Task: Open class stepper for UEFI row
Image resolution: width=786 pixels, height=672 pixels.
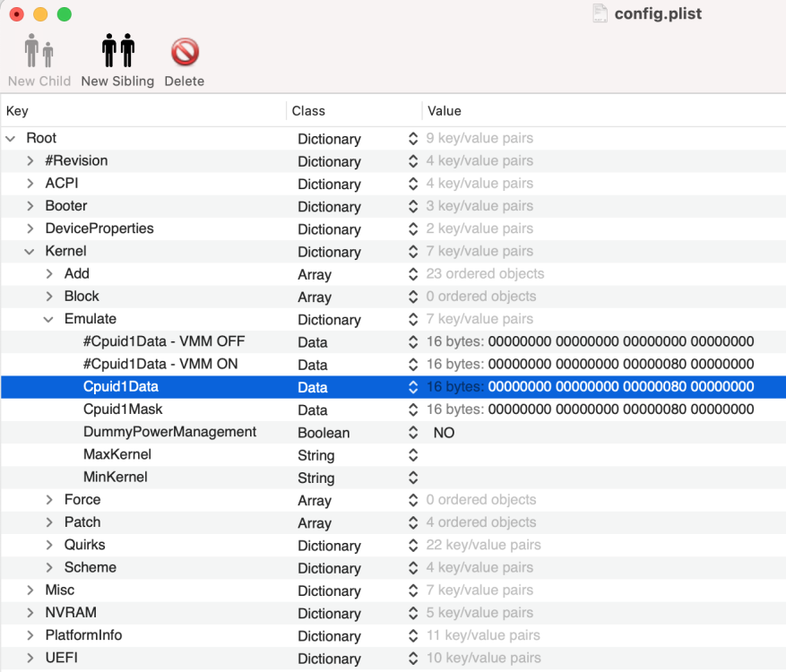Action: pyautogui.click(x=413, y=658)
